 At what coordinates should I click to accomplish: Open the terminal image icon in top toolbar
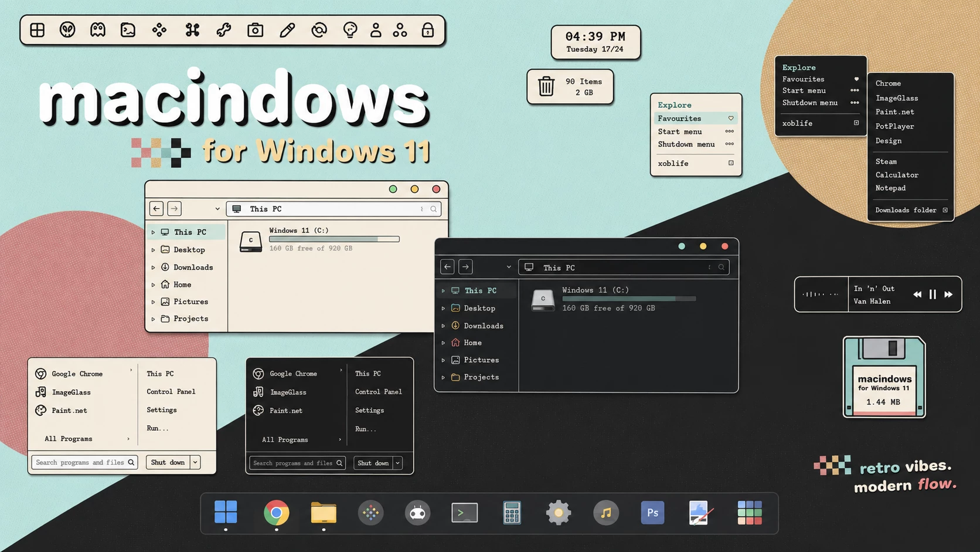(x=128, y=30)
